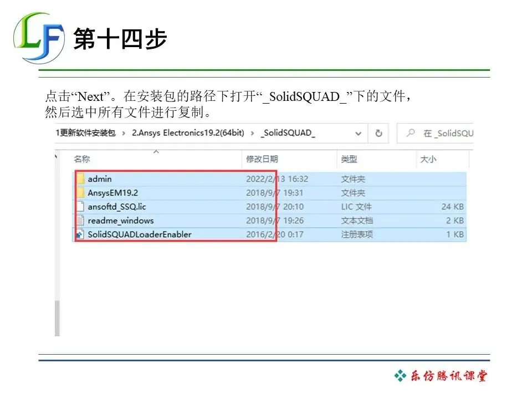
Task: Open the address bar history dropdown
Action: pyautogui.click(x=359, y=134)
